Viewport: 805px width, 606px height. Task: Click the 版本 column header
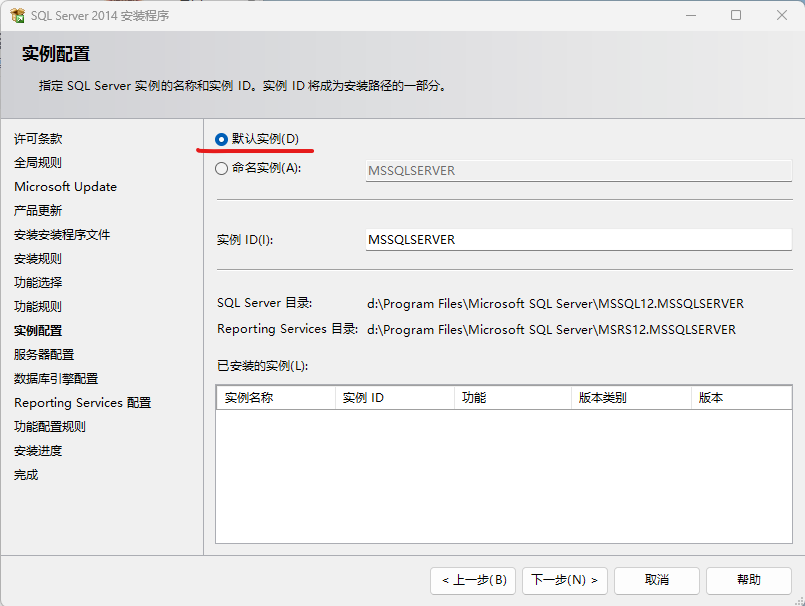[x=741, y=397]
